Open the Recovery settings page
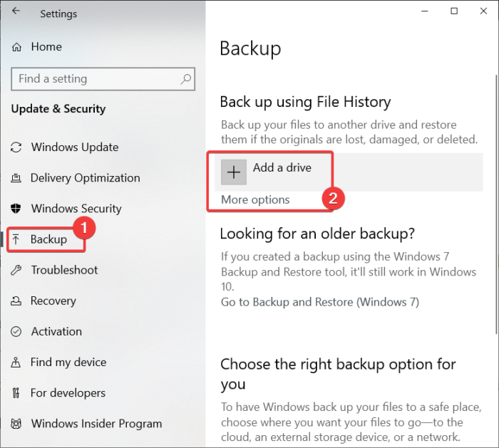Viewport: 499px width, 448px height. coord(53,301)
